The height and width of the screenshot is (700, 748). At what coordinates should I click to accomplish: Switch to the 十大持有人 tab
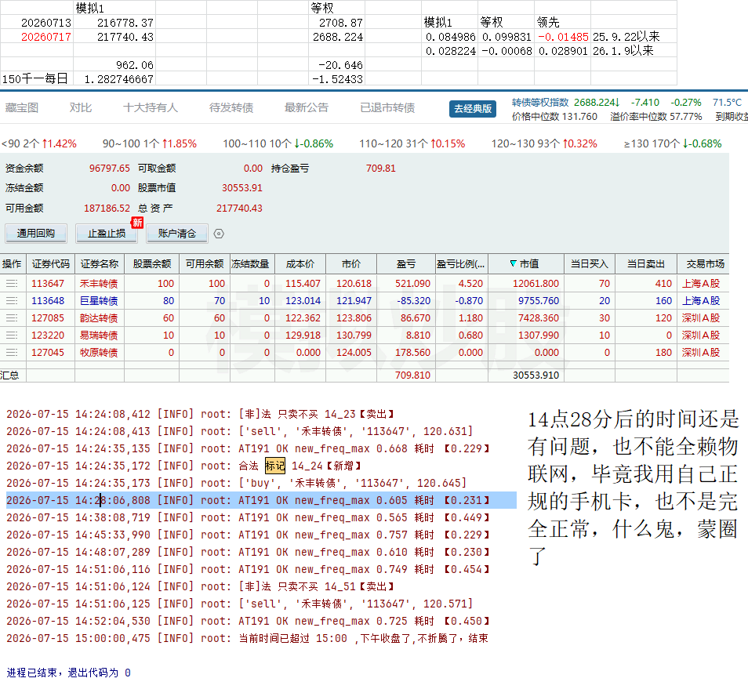(151, 107)
